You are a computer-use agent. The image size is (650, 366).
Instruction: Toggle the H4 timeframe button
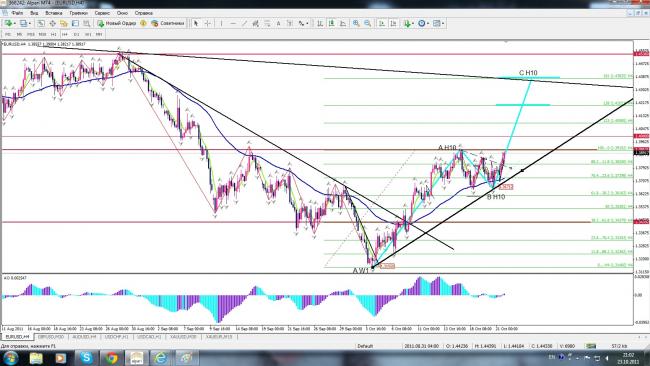point(65,34)
